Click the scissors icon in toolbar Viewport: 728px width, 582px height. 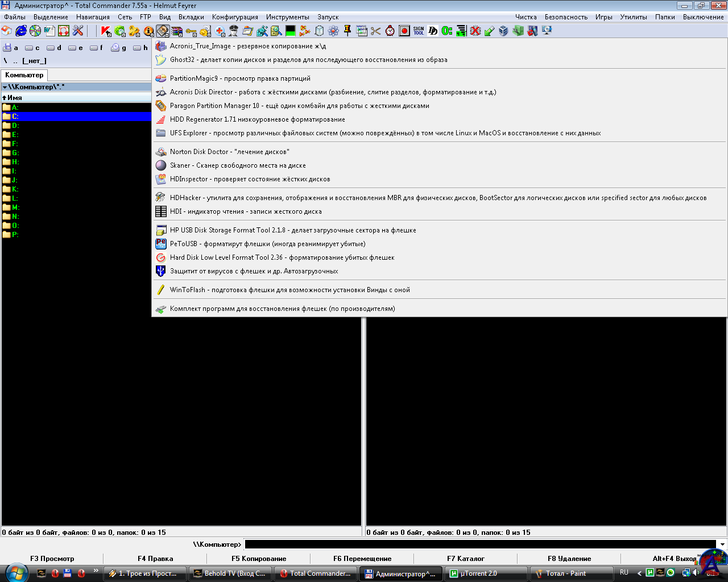tap(376, 31)
